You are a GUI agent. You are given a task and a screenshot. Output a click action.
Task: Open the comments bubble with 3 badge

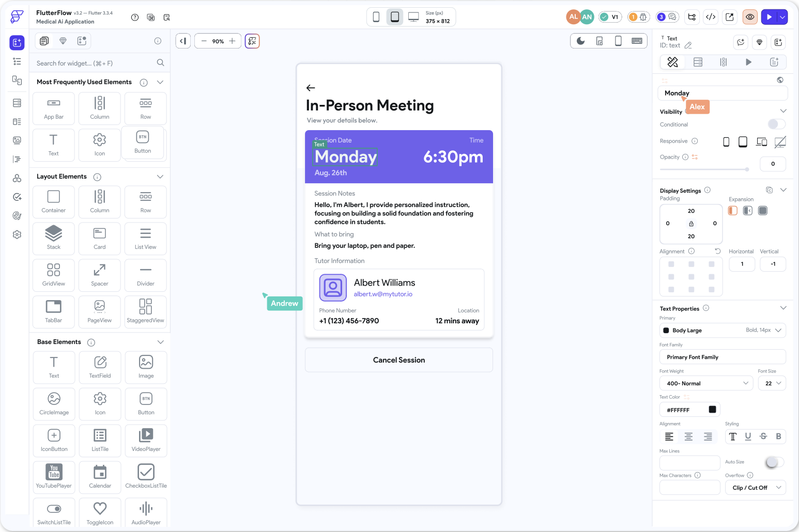pyautogui.click(x=667, y=17)
